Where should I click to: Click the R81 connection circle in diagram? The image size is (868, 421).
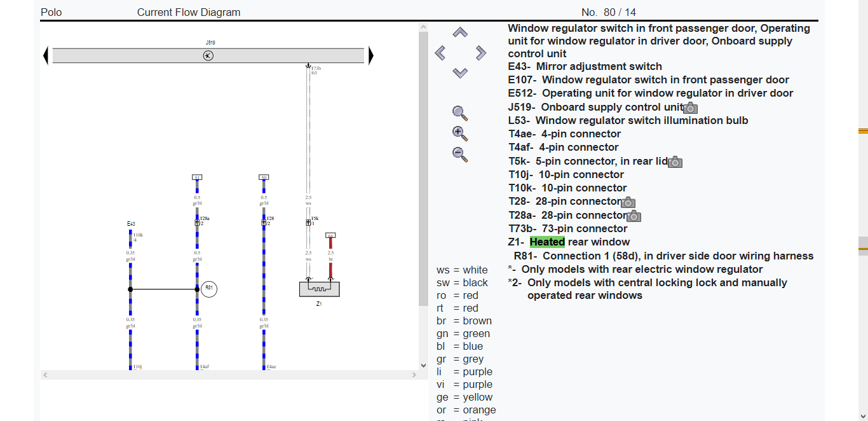coord(209,289)
